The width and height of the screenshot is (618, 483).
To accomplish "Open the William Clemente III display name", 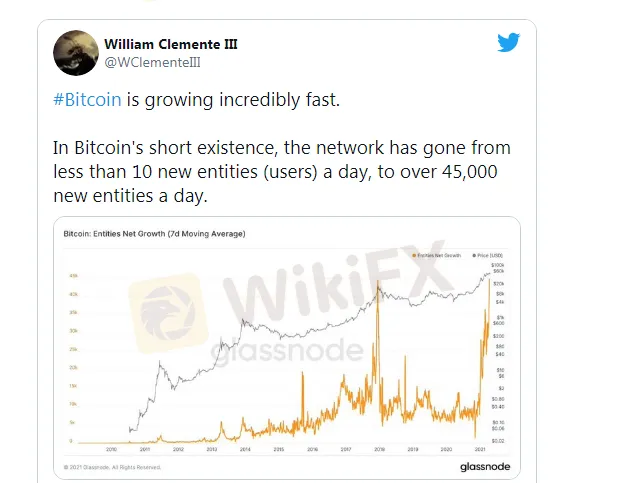I will coord(171,44).
